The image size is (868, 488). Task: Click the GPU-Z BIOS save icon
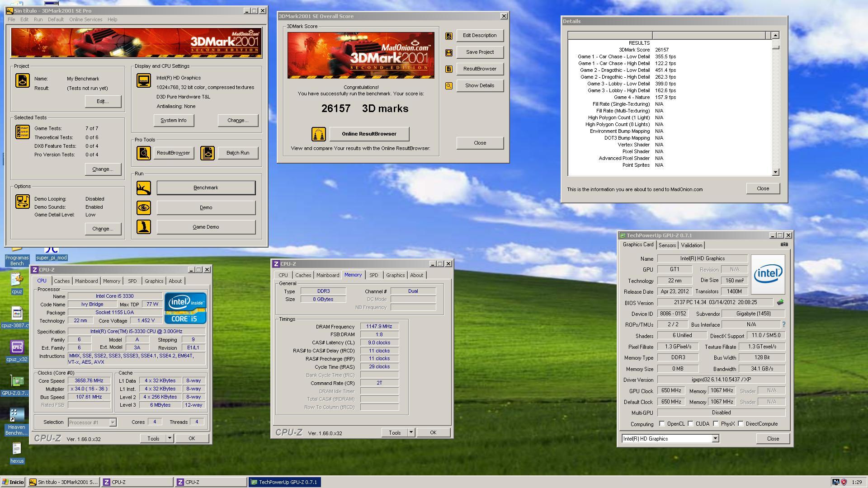pyautogui.click(x=780, y=302)
